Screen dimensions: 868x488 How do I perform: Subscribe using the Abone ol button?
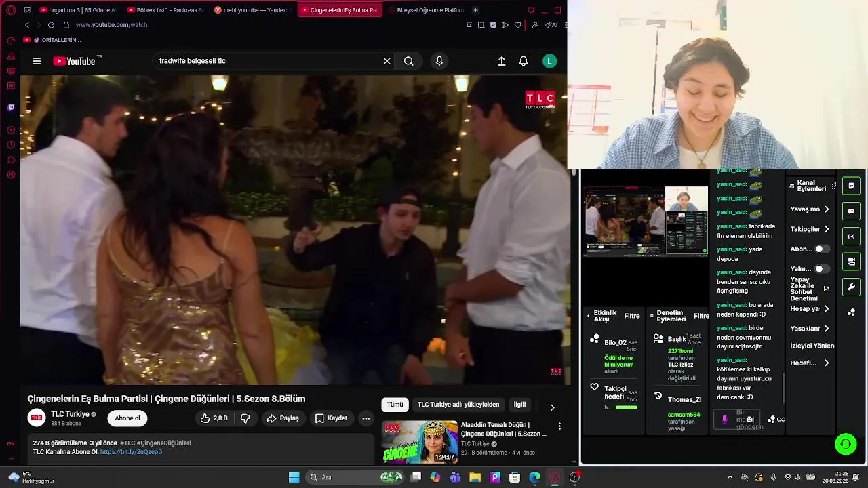tap(127, 418)
